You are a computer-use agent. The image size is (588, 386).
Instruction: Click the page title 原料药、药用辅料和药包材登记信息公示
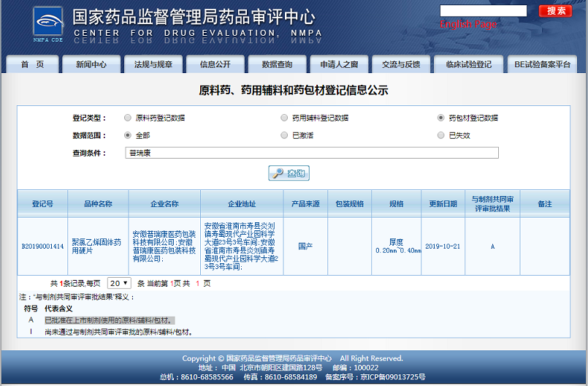[293, 91]
